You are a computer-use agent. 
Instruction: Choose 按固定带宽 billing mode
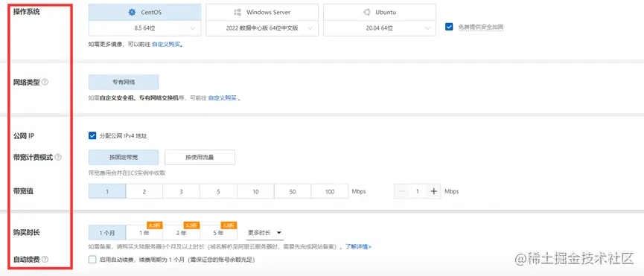[124, 157]
